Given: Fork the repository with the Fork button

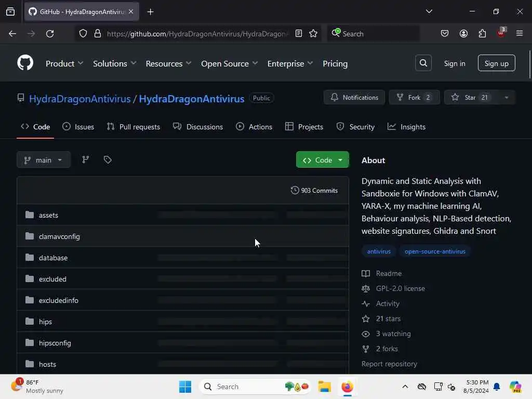Looking at the screenshot, I should pyautogui.click(x=414, y=97).
